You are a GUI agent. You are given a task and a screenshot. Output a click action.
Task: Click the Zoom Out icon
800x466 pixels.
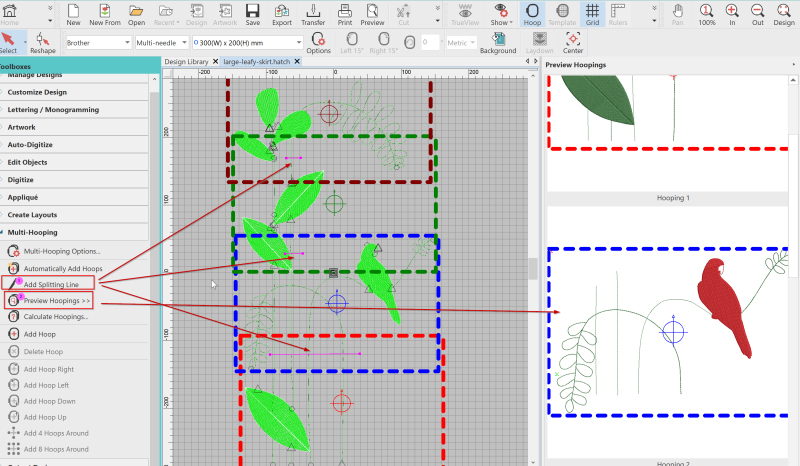coord(758,14)
